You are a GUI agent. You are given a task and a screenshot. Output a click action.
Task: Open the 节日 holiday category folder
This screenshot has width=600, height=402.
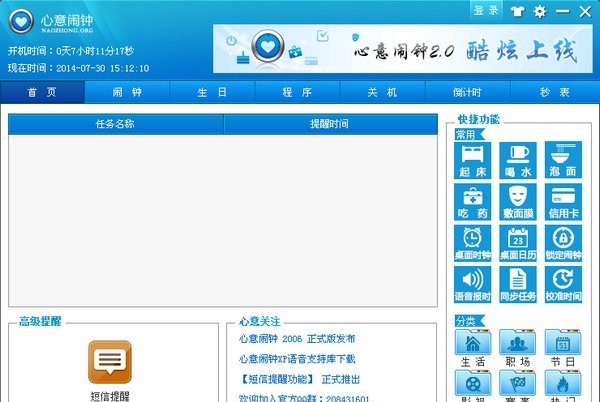point(563,348)
